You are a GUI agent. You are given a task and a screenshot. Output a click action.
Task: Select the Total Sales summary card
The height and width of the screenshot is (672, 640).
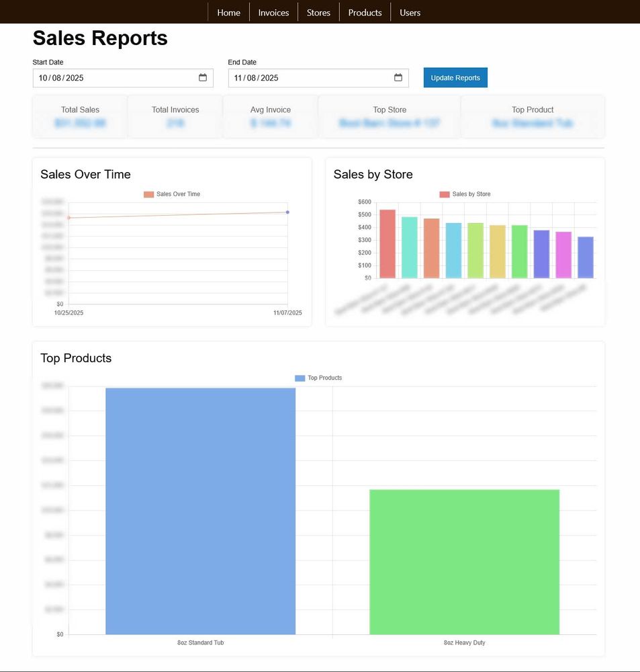pyautogui.click(x=80, y=117)
